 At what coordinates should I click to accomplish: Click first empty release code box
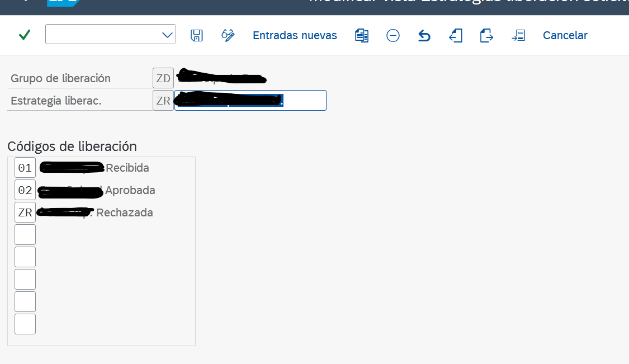click(x=25, y=235)
